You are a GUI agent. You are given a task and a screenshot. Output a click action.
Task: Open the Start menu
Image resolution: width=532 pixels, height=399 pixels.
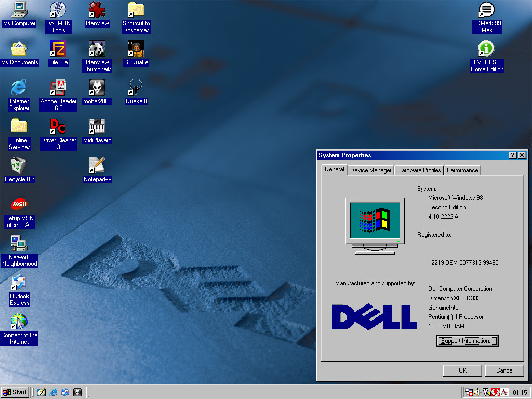pos(15,392)
